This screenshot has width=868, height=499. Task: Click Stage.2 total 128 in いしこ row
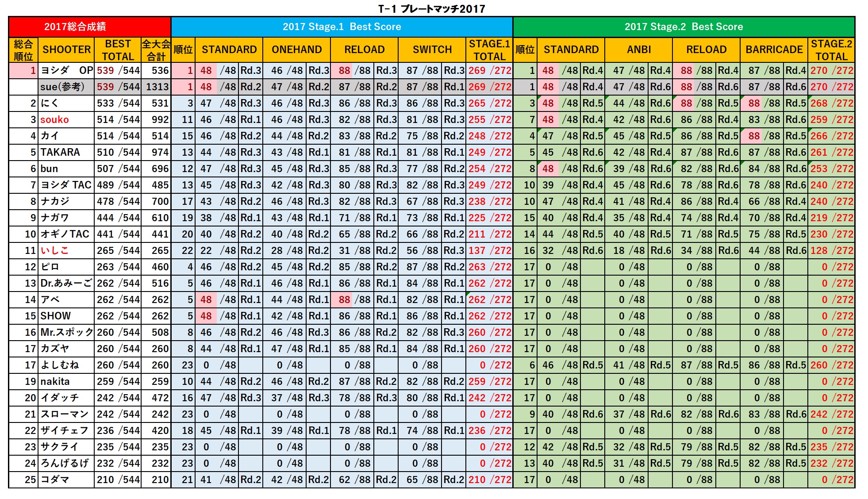[819, 250]
